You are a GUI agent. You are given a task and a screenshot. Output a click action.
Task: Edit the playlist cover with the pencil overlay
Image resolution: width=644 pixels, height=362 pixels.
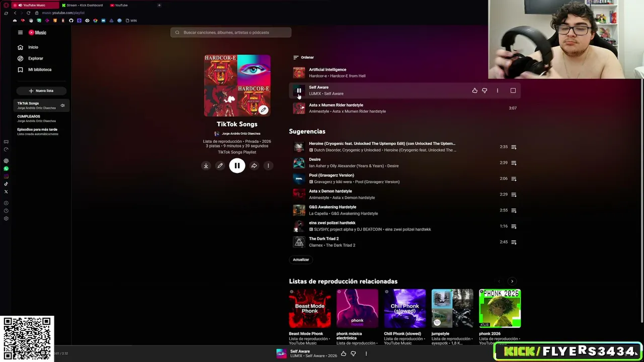point(263,110)
